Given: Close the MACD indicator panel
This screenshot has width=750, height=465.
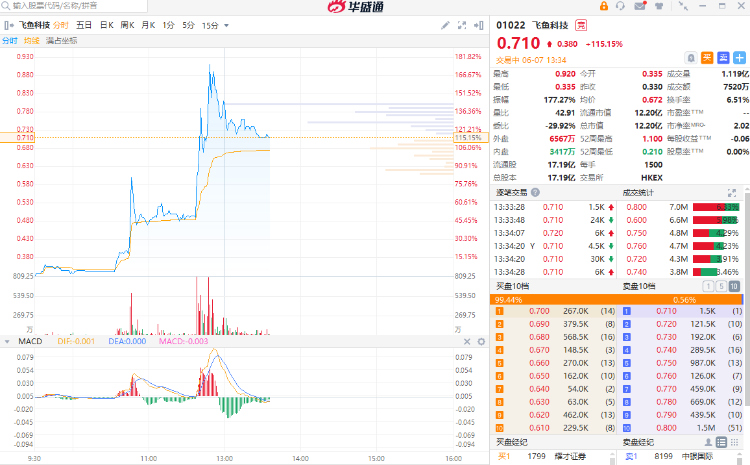Looking at the screenshot, I should (x=467, y=342).
